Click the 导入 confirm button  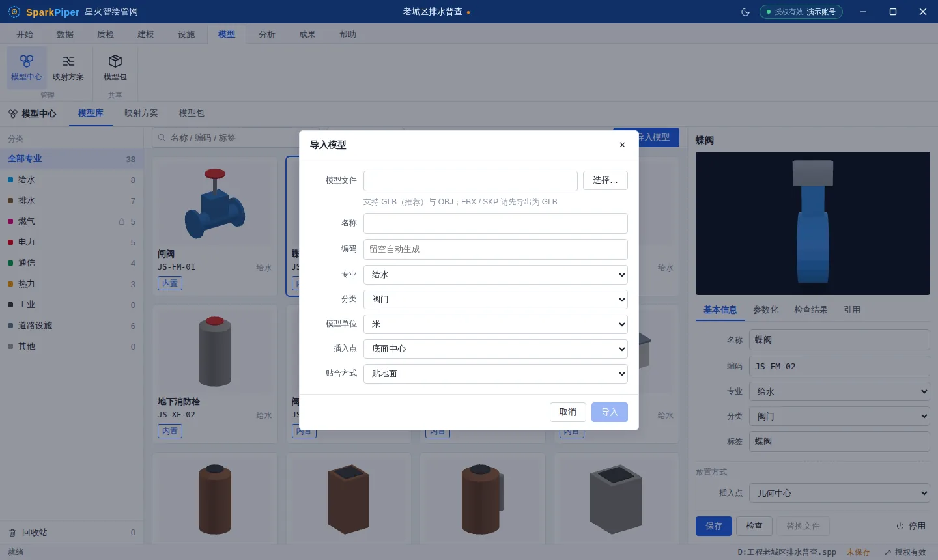point(610,412)
